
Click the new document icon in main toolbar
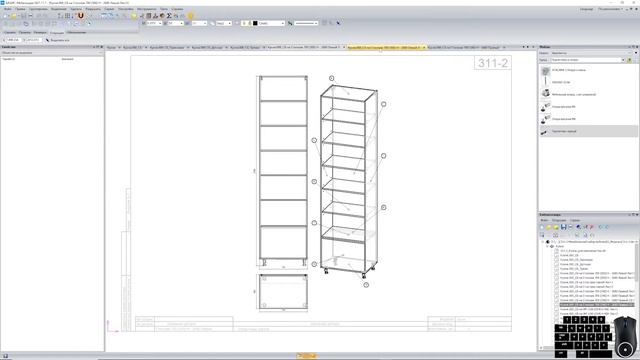(x=6, y=16)
